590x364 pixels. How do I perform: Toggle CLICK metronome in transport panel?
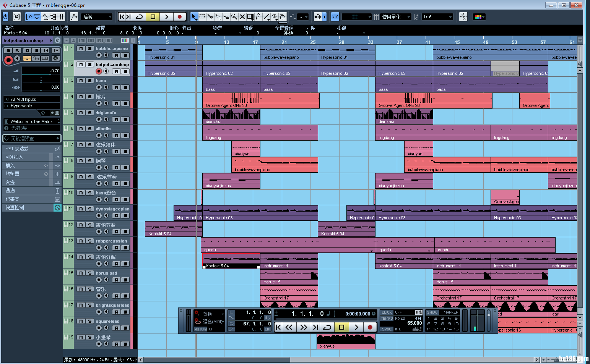point(387,312)
